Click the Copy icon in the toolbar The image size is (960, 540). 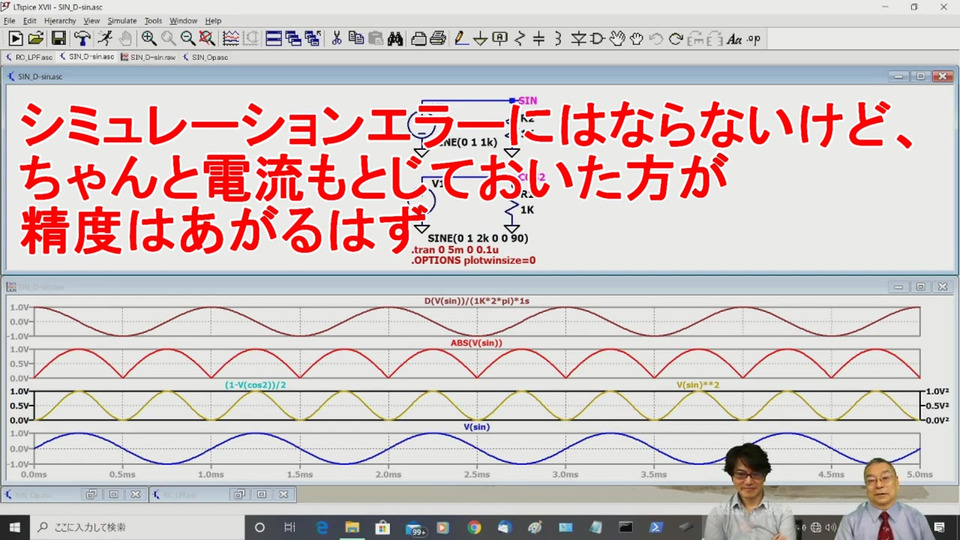tap(356, 39)
